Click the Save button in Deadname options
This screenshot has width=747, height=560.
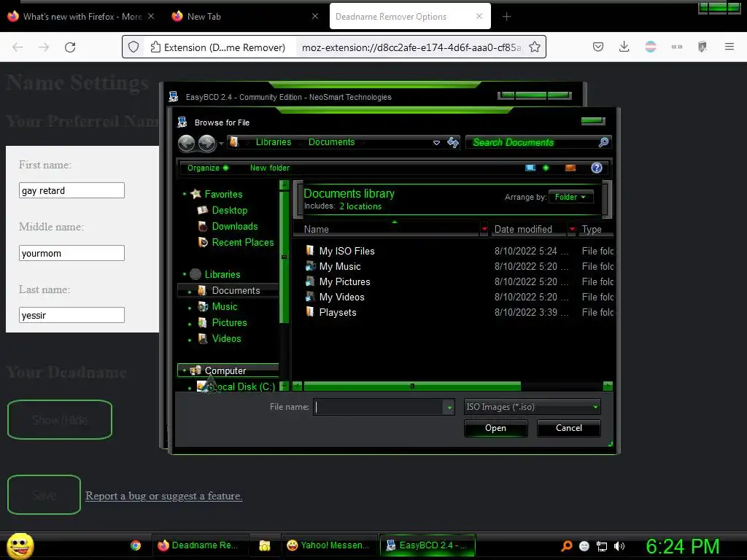pyautogui.click(x=44, y=495)
